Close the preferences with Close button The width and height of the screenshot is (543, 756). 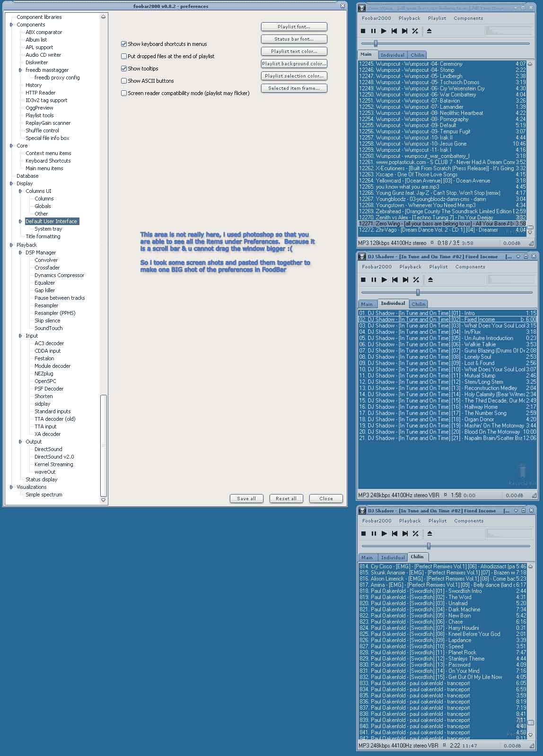326,498
